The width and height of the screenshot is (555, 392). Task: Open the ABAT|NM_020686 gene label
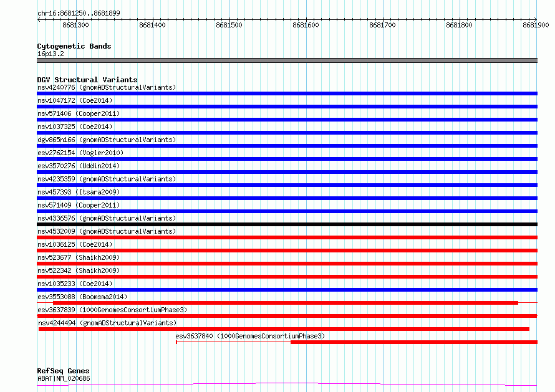tap(64, 378)
